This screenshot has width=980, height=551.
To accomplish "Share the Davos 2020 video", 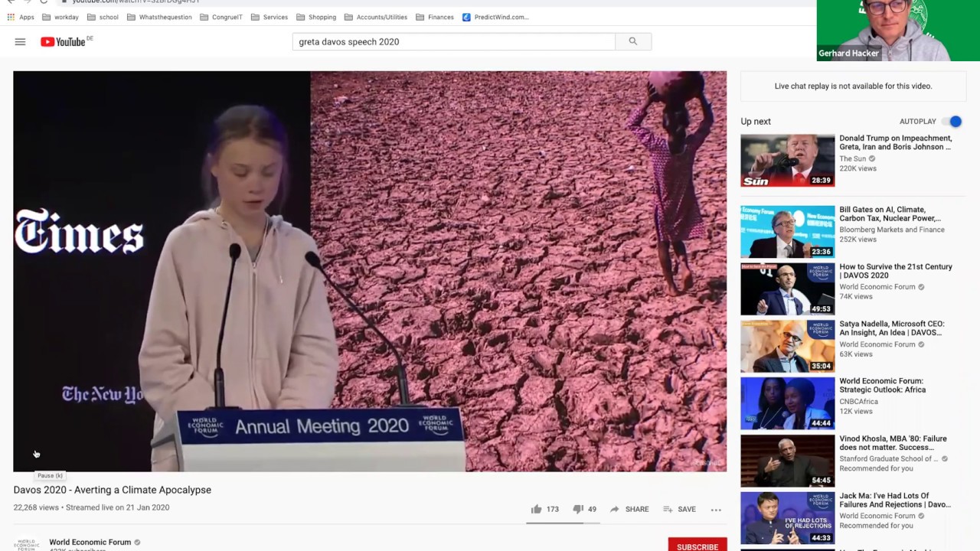I will [x=629, y=509].
